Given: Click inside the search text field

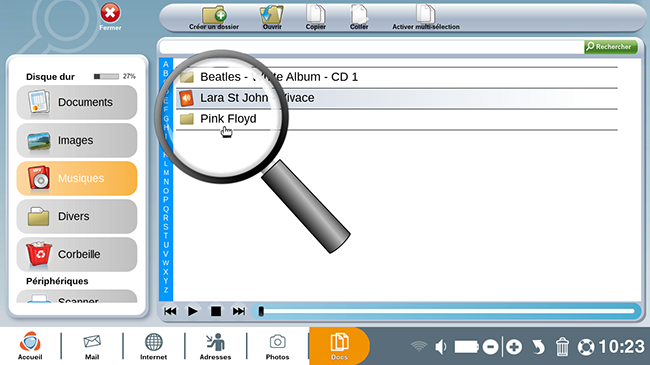Looking at the screenshot, I should (371, 47).
